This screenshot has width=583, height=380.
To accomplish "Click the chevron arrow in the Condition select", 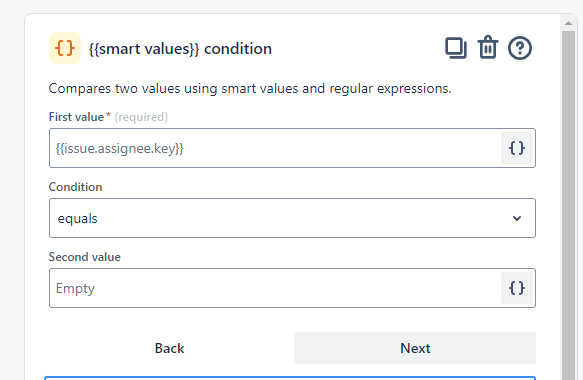I will pyautogui.click(x=517, y=218).
